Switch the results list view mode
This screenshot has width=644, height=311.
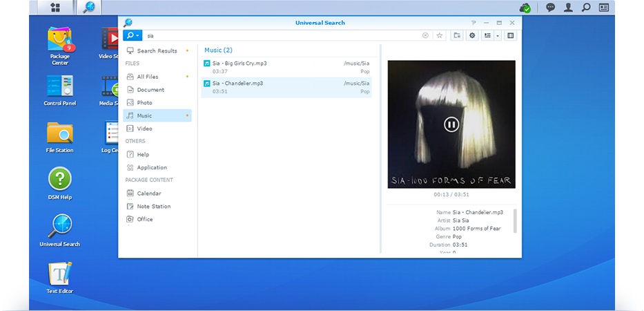point(487,35)
